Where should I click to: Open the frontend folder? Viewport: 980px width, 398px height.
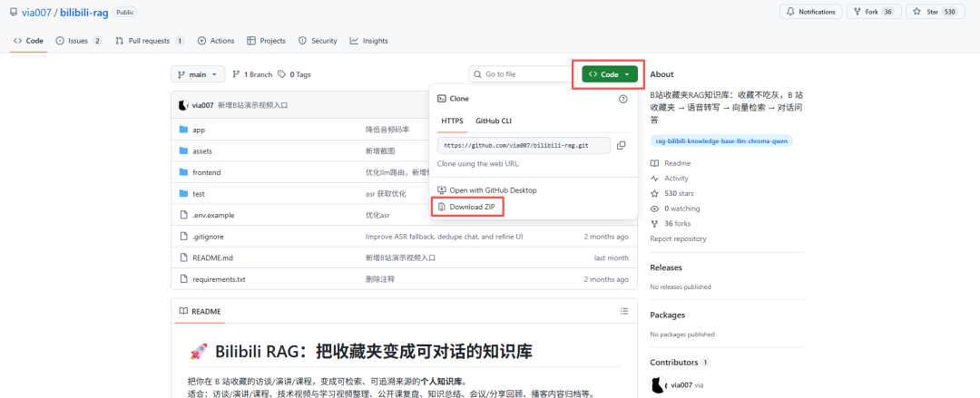206,172
